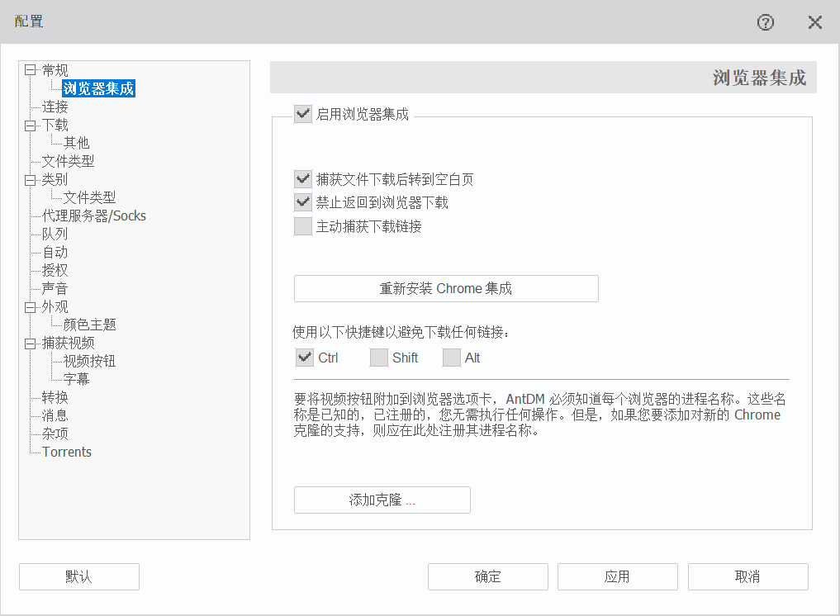840x616 pixels.
Task: Uncheck the Ctrl shortcut key checkbox
Action: click(304, 358)
